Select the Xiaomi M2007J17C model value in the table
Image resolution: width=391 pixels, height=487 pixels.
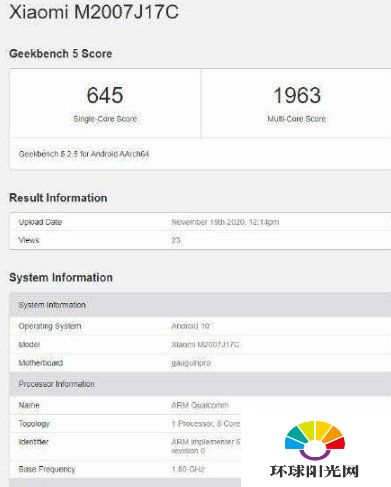pos(205,344)
